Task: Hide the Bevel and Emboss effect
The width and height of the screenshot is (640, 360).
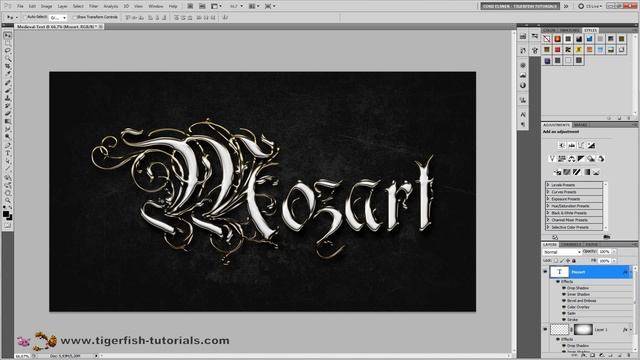Action: pos(564,301)
